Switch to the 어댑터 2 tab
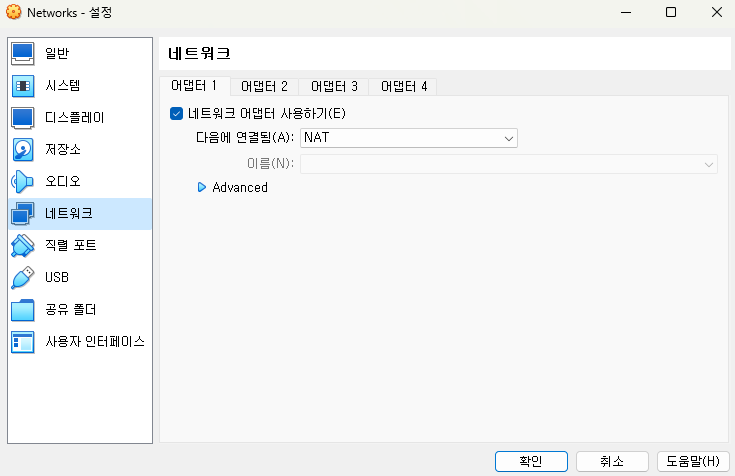 click(x=264, y=86)
